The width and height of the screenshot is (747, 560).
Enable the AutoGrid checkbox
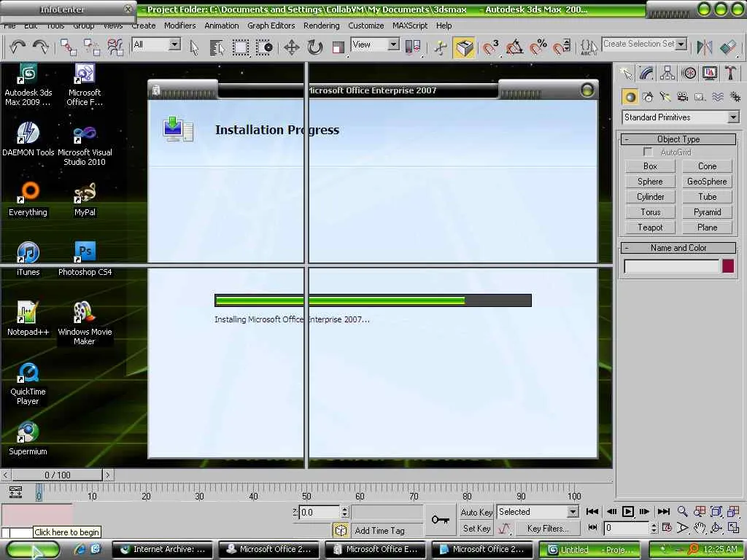pyautogui.click(x=648, y=152)
